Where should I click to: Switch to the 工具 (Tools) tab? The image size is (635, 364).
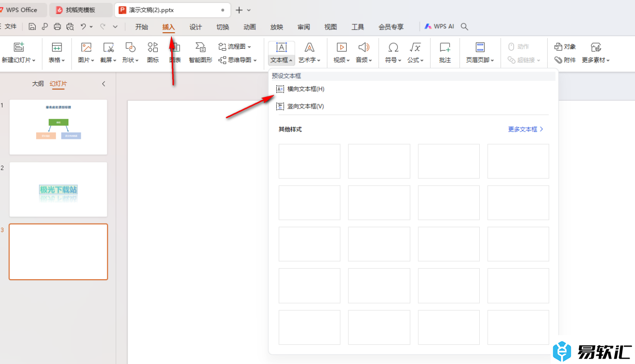(x=358, y=27)
